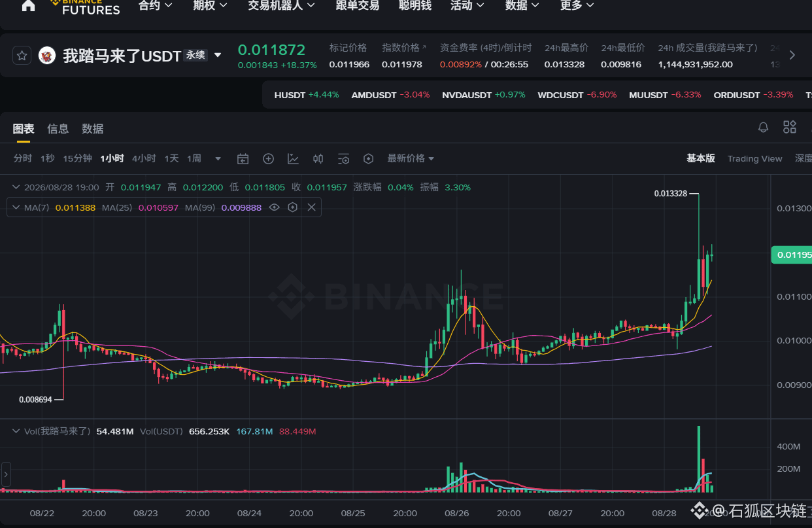The width and height of the screenshot is (812, 528).
Task: Switch to the 信息 tab
Action: pos(58,129)
